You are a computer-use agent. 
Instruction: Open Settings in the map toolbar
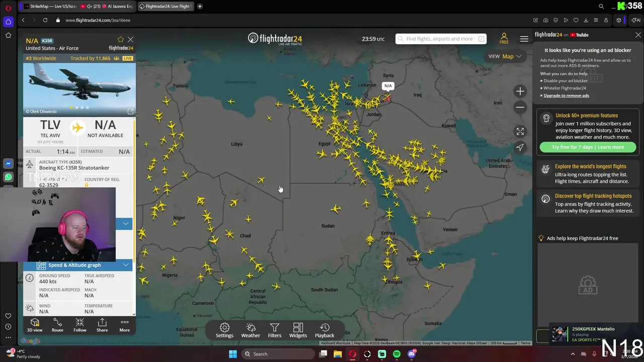click(x=224, y=330)
